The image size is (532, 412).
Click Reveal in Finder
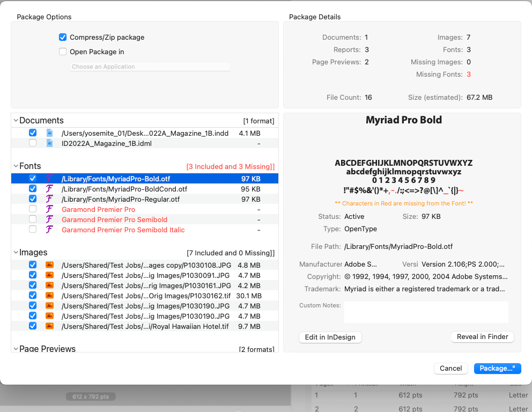point(483,337)
